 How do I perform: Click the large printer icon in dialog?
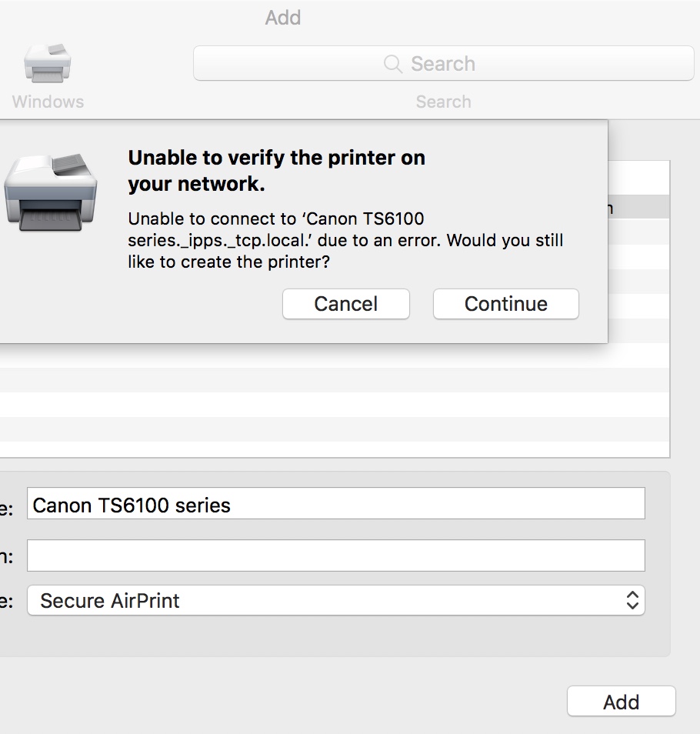(51, 192)
